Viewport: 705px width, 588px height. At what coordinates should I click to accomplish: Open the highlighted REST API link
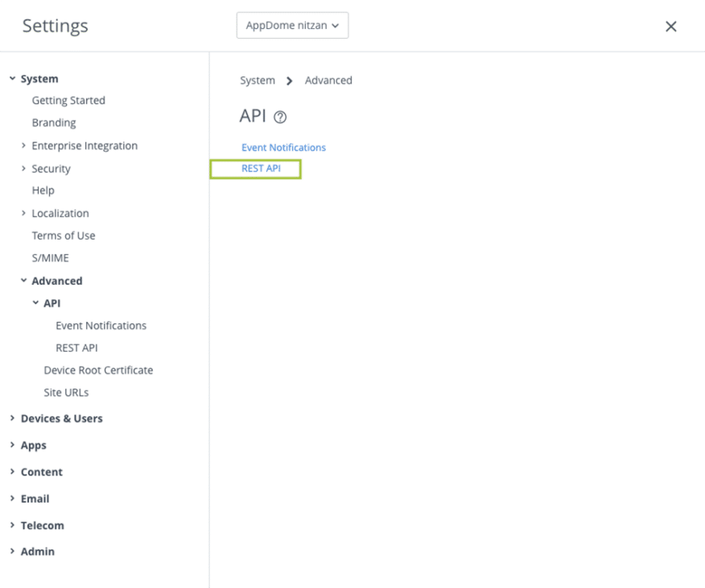pyautogui.click(x=255, y=168)
